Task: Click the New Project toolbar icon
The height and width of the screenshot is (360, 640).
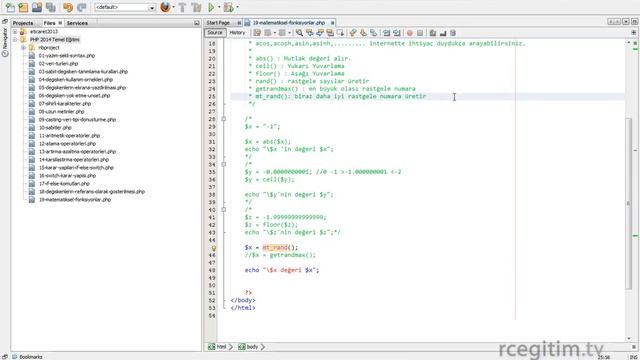Action: click(x=23, y=7)
